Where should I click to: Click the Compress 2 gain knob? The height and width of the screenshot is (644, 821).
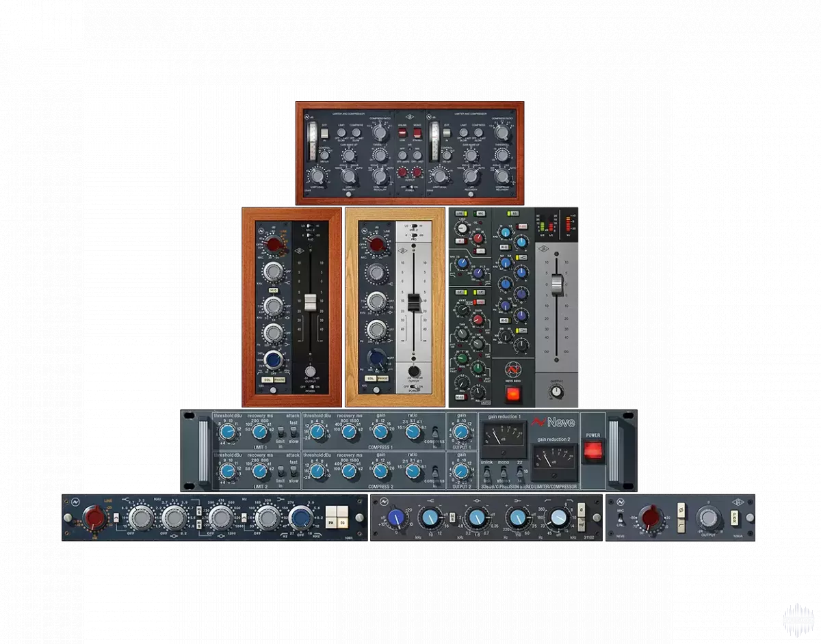[380, 471]
